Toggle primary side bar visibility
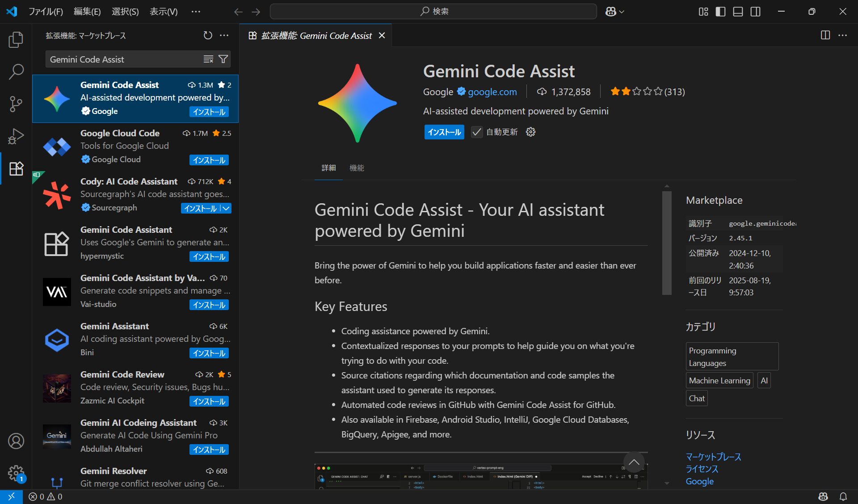858x504 pixels. tap(720, 12)
